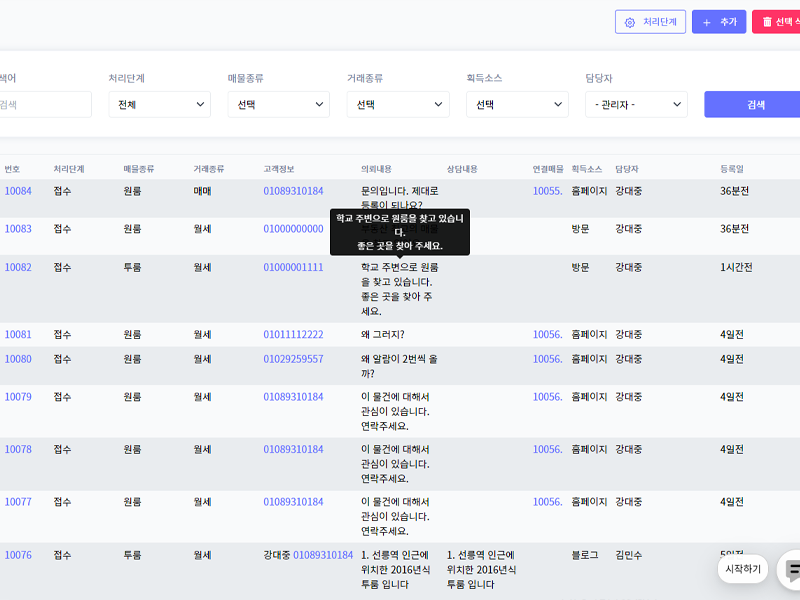This screenshot has width=800, height=600.
Task: Open linked listing 10056 in row 10077
Action: tap(547, 502)
